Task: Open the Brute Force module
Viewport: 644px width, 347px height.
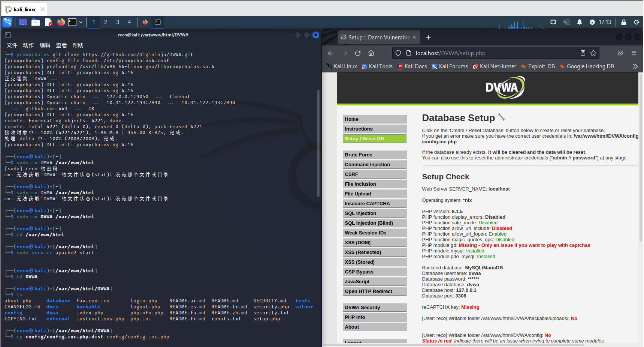Action: (x=375, y=155)
